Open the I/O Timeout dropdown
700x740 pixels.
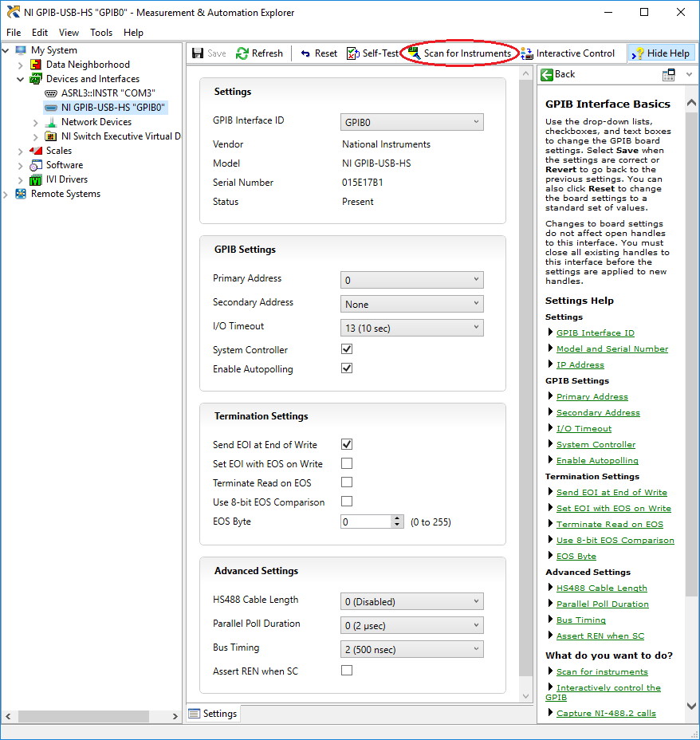coord(411,328)
